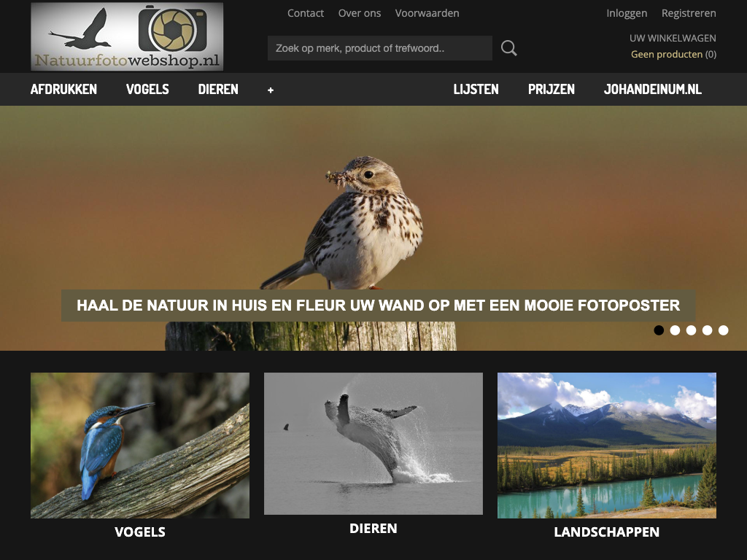Select the fourth slider dot
The width and height of the screenshot is (747, 560).
(708, 330)
